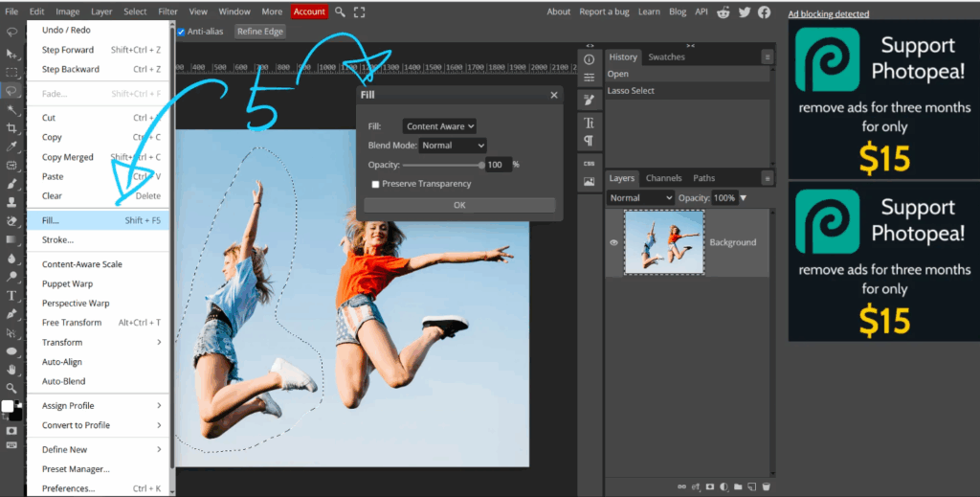Choose Content-Aware Scale menu entry
980x497 pixels.
99,263
